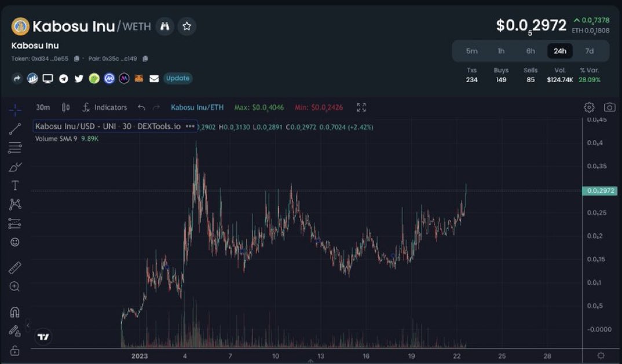622x364 pixels.
Task: Collapse the drawing toolbar arrow
Action: [28, 326]
